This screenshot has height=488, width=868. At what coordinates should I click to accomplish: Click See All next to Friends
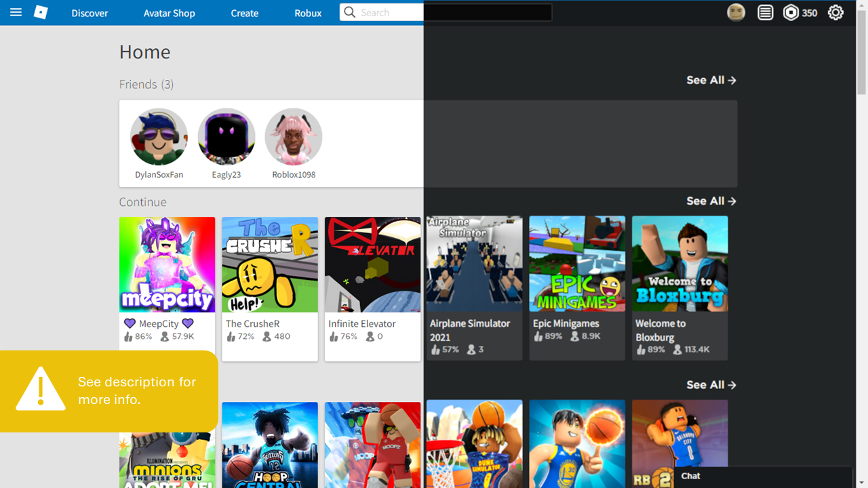tap(711, 80)
